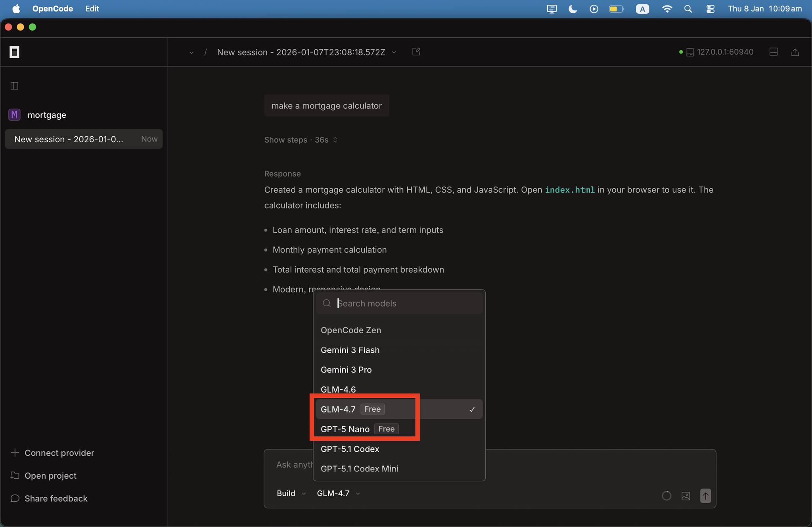The image size is (812, 527).
Task: Open macOS Control Center icon
Action: 710,9
